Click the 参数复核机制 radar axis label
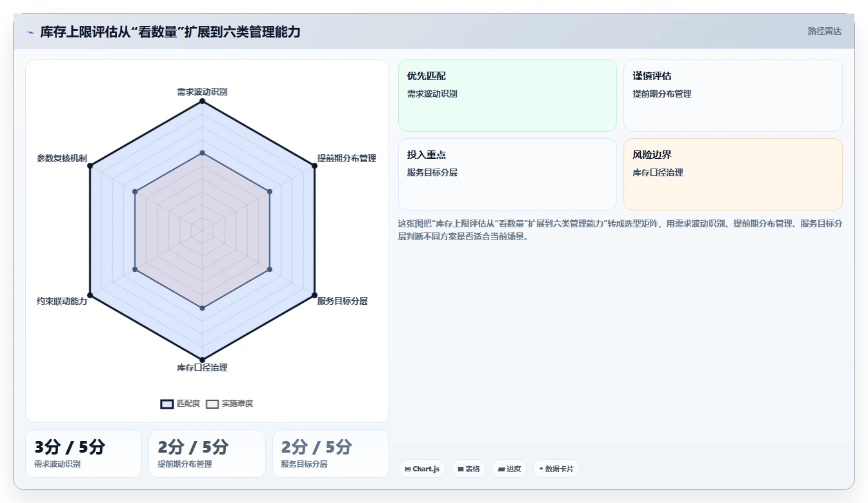The width and height of the screenshot is (868, 503). [x=62, y=158]
